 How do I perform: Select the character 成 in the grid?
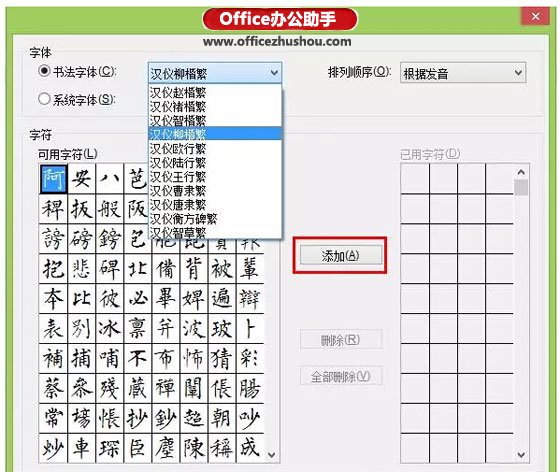pos(250,448)
